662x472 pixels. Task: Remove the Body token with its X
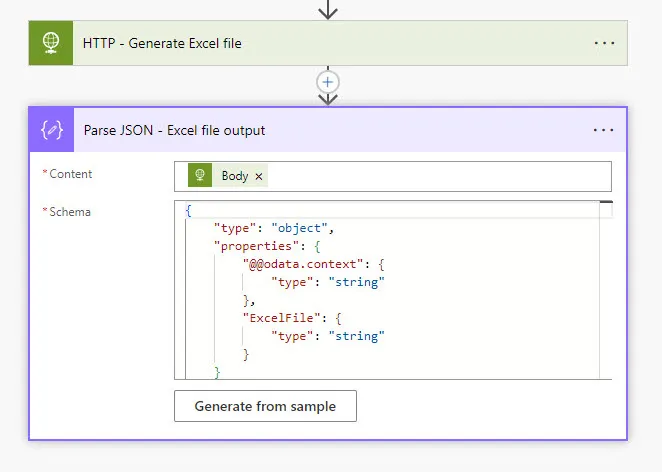[x=259, y=176]
